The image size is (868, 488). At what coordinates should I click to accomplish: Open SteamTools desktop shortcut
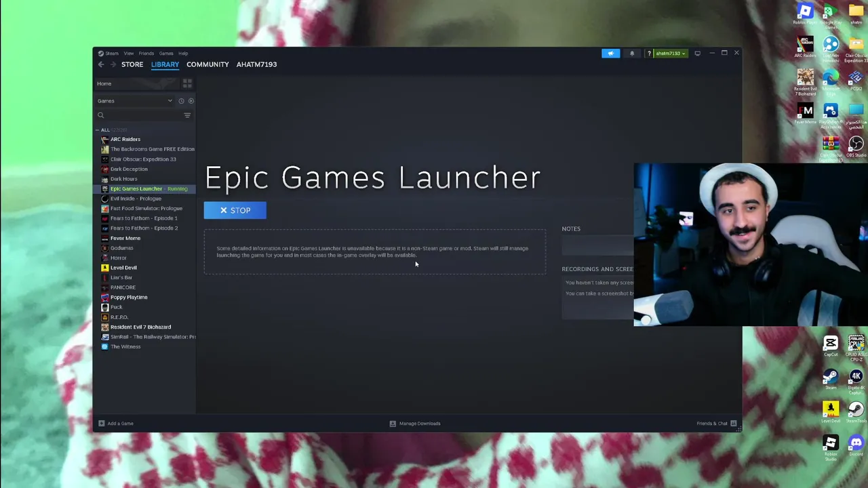856,412
